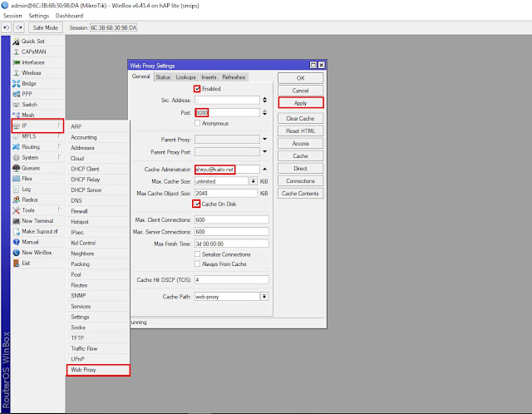The image size is (532, 414).
Task: Open the Switch sidebar icon
Action: [16, 105]
